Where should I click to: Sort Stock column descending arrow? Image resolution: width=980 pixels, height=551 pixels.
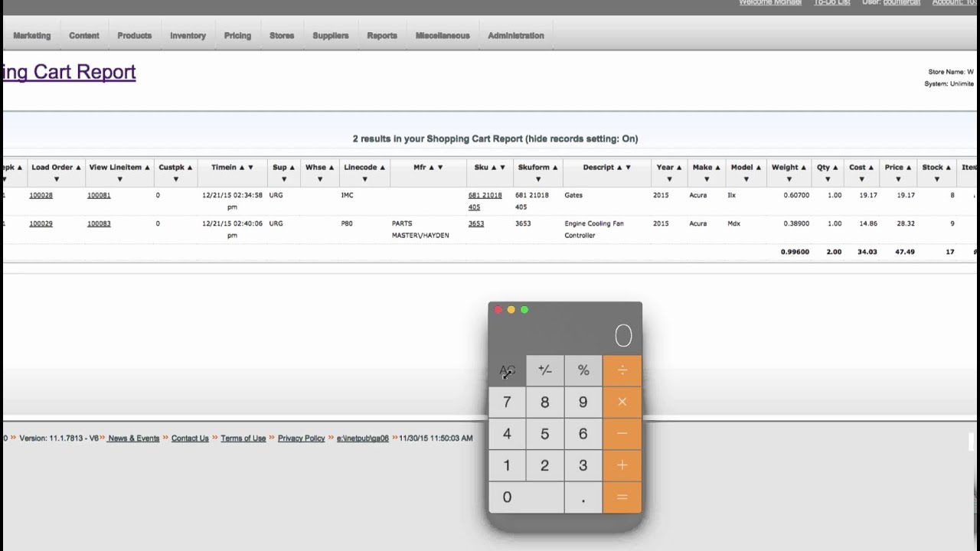[x=936, y=179]
